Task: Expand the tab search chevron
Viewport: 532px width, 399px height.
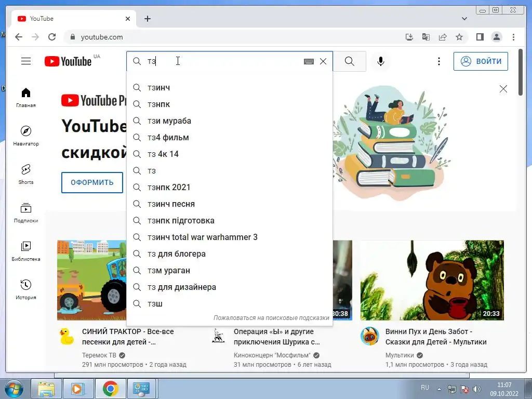Action: [x=464, y=19]
